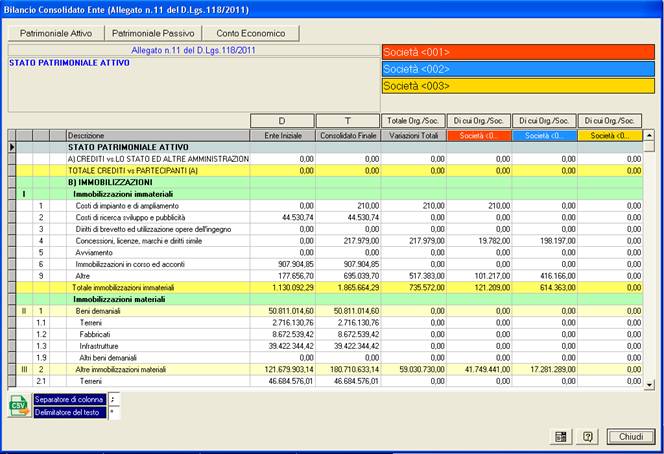Click Di cui Org./Soc. above yellow column
This screenshot has height=454, width=664.
(609, 121)
